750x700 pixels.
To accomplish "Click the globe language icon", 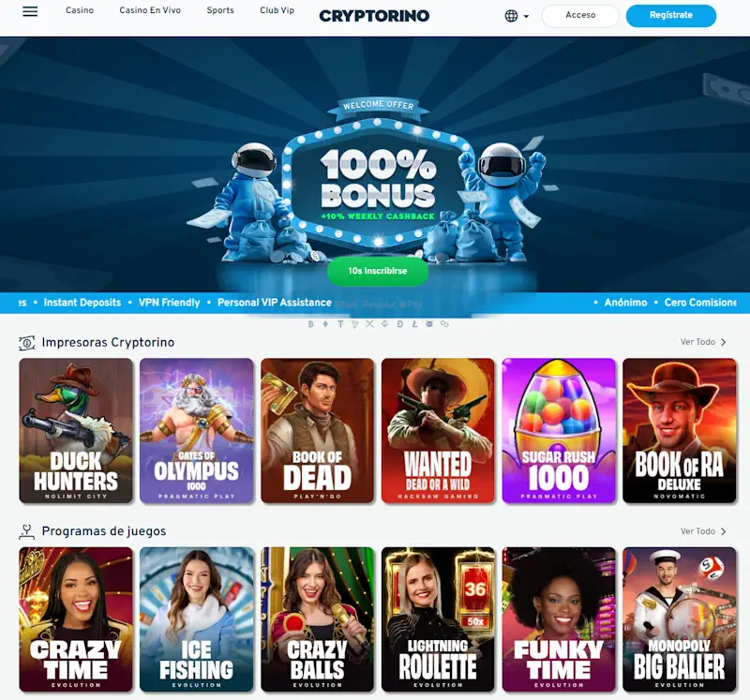I will [x=511, y=16].
